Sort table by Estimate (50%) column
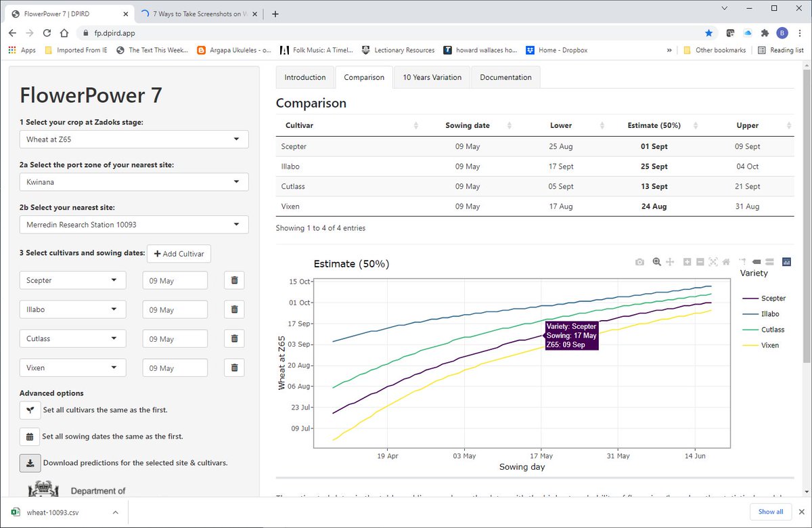 coord(654,125)
